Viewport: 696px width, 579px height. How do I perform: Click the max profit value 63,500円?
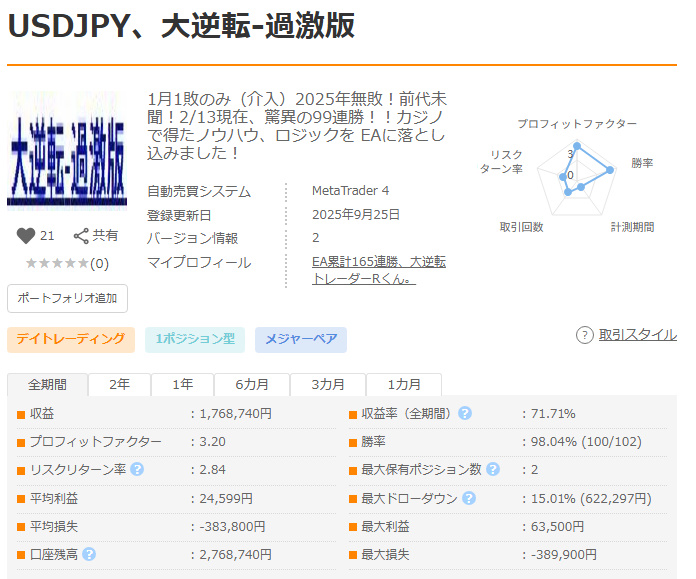click(558, 526)
